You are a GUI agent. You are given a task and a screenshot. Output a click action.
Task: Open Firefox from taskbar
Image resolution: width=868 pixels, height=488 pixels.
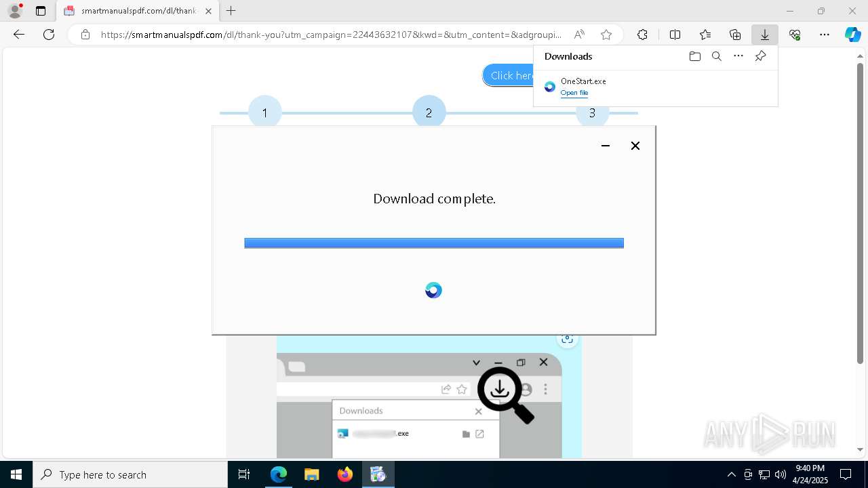(x=344, y=474)
